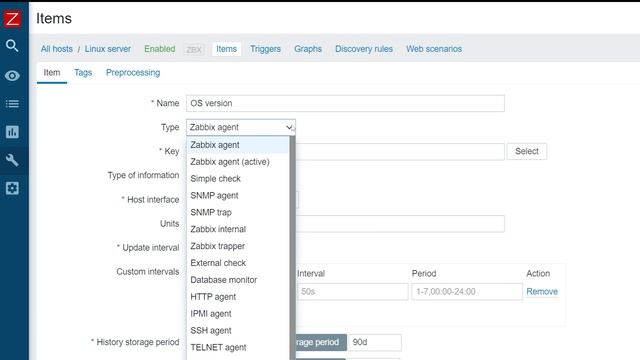Viewport: 640px width, 360px height.
Task: Open the Triggers host tab
Action: point(265,49)
